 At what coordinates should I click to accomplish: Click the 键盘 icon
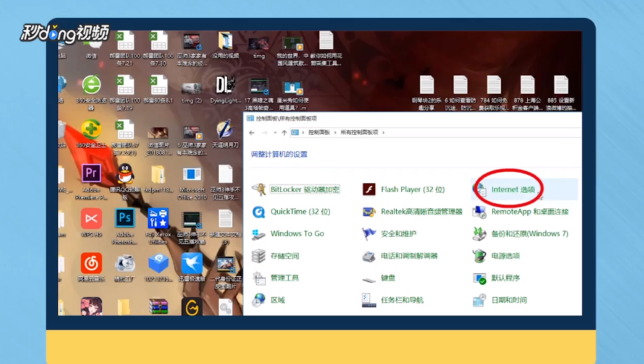369,279
